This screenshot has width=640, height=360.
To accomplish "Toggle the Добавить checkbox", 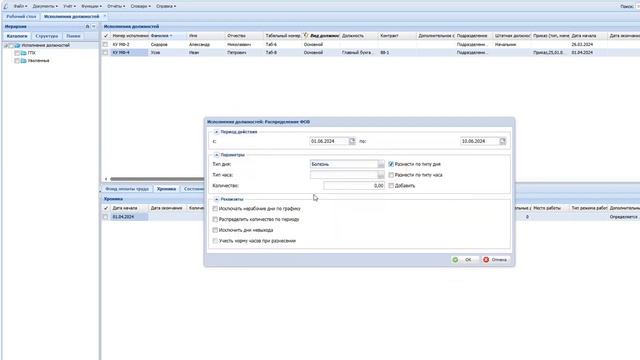I will click(x=391, y=186).
